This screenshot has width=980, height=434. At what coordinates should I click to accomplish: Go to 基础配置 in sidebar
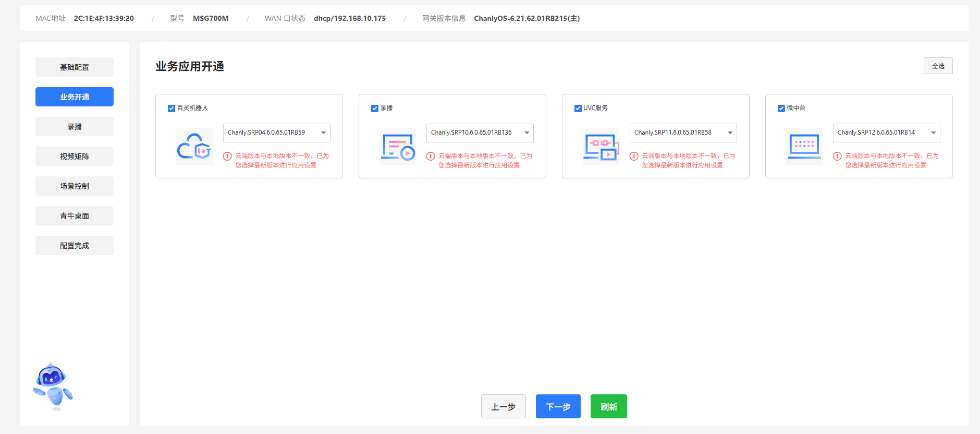coord(75,67)
